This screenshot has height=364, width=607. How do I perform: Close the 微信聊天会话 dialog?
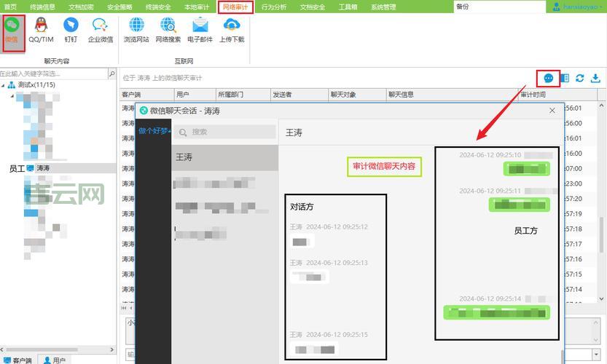[x=552, y=111]
